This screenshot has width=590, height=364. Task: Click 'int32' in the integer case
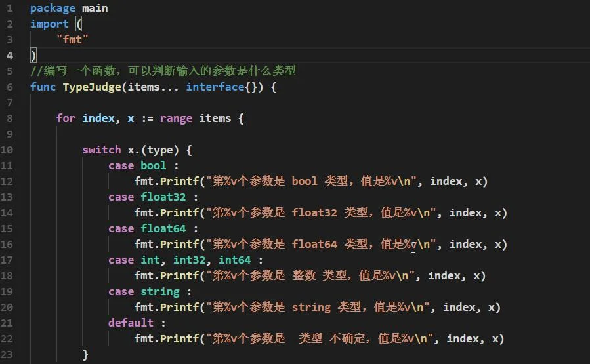(189, 260)
